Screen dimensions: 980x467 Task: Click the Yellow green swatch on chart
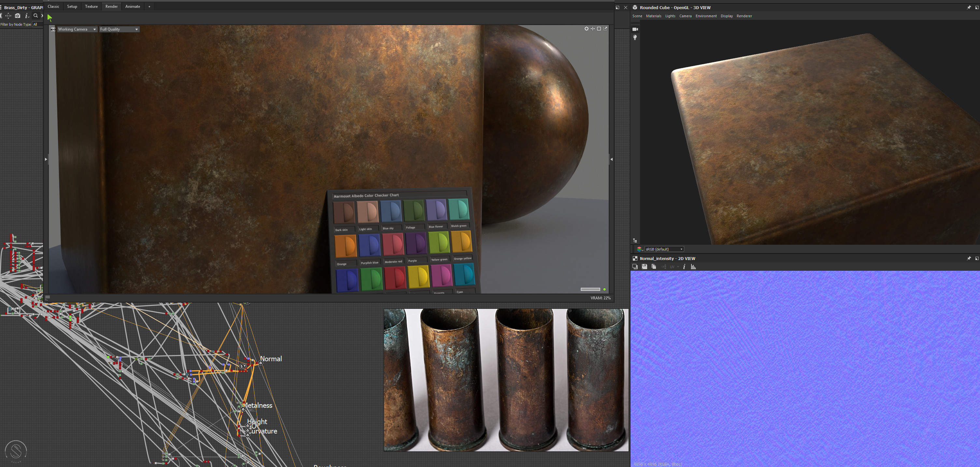[439, 242]
